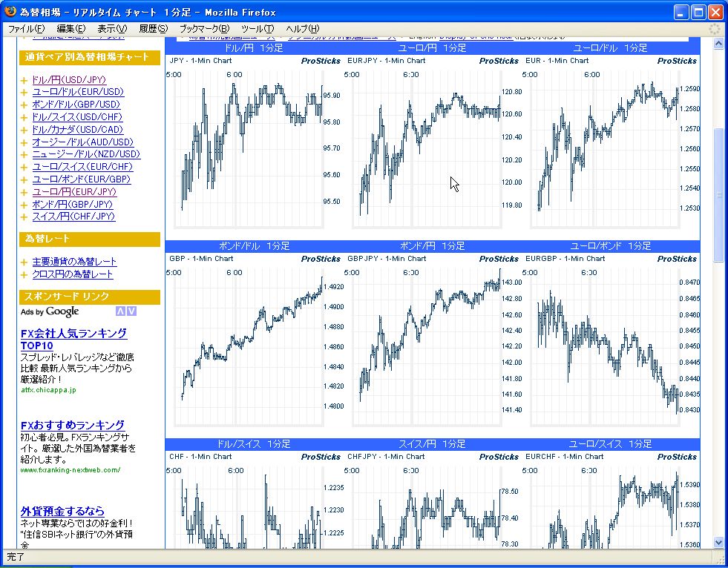This screenshot has height=568, width=728.
Task: Click the plus icon beside ユーロ/ドル(EUR/USD)
Action: [x=24, y=93]
